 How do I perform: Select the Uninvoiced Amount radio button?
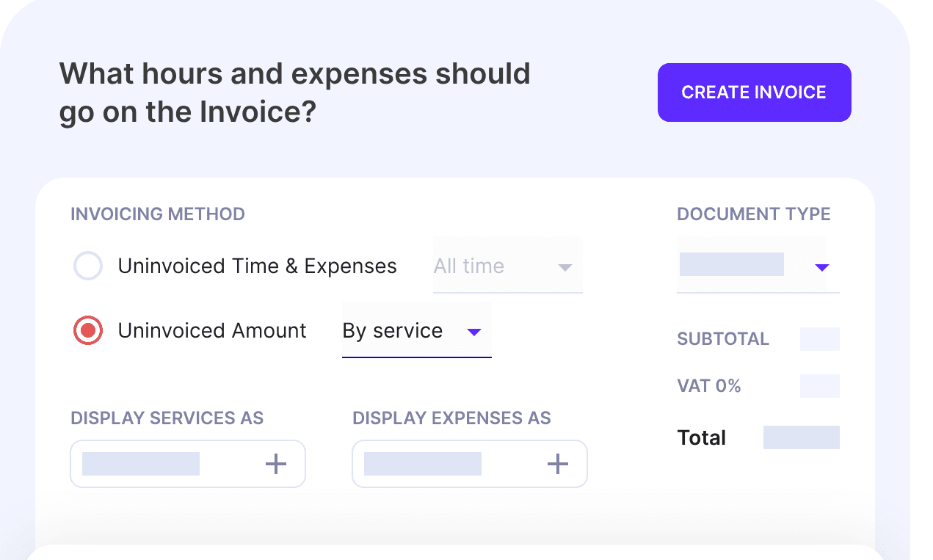[88, 331]
